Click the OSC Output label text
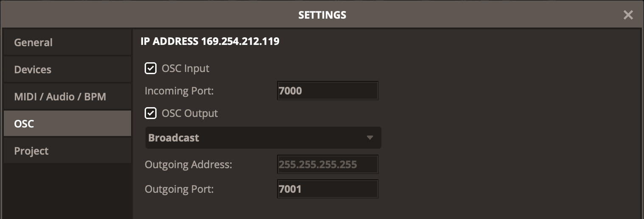Image resolution: width=644 pixels, height=219 pixels. tap(190, 114)
